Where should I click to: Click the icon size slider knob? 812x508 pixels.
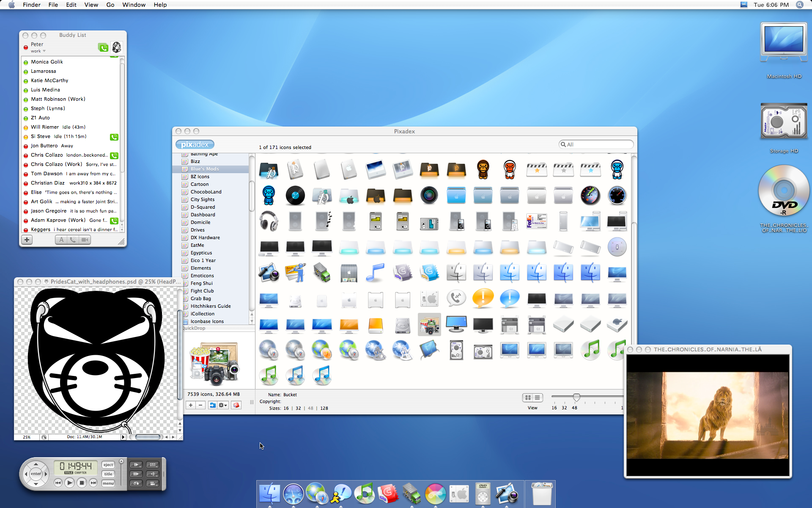[x=576, y=397]
